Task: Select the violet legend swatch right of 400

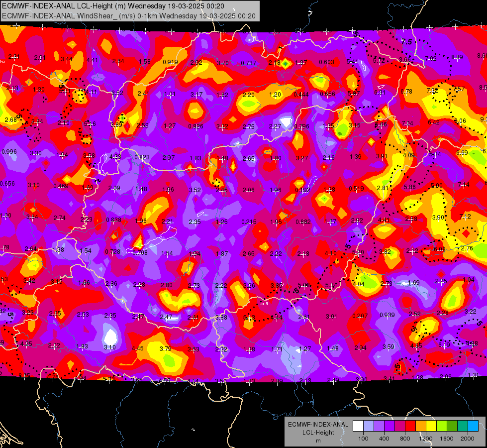Action: click(x=390, y=426)
